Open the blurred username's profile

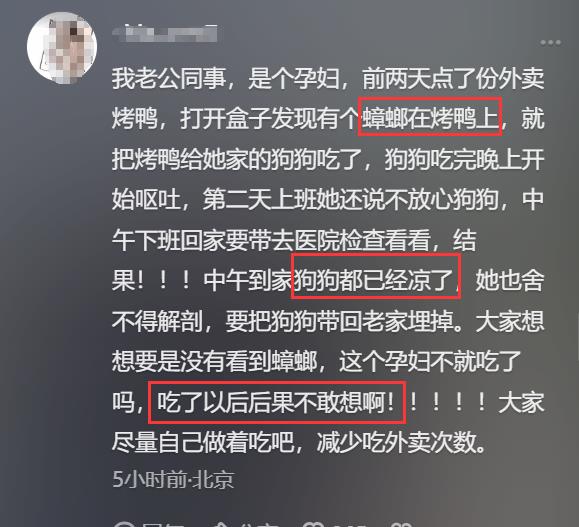pos(165,32)
